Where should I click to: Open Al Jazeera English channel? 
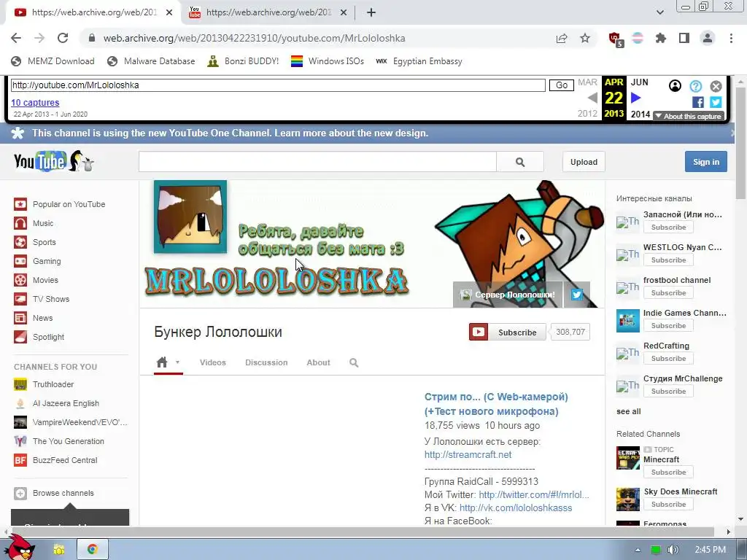click(x=57, y=403)
